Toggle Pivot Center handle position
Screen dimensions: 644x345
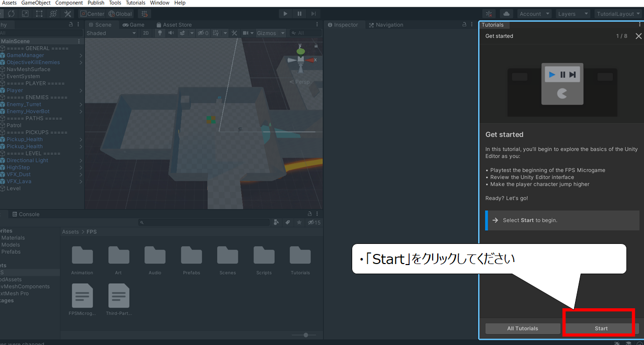click(93, 14)
